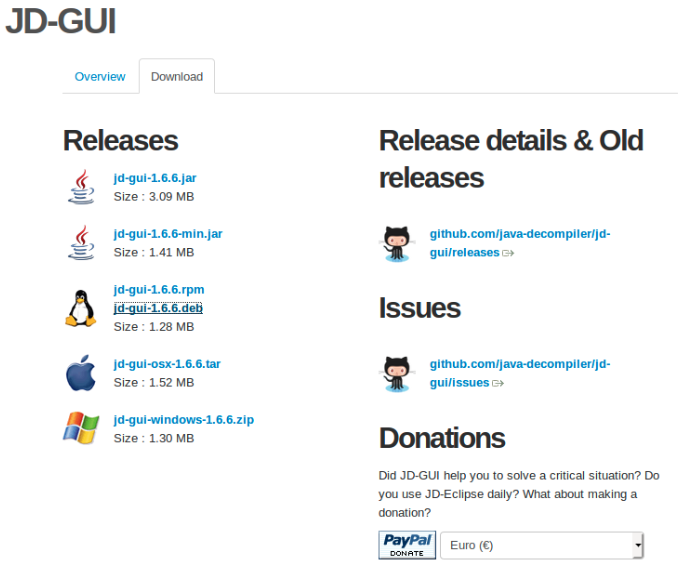Click the "Did JD-GUI help you" paragraph
Viewport: 681px width, 569px height.
coord(519,494)
